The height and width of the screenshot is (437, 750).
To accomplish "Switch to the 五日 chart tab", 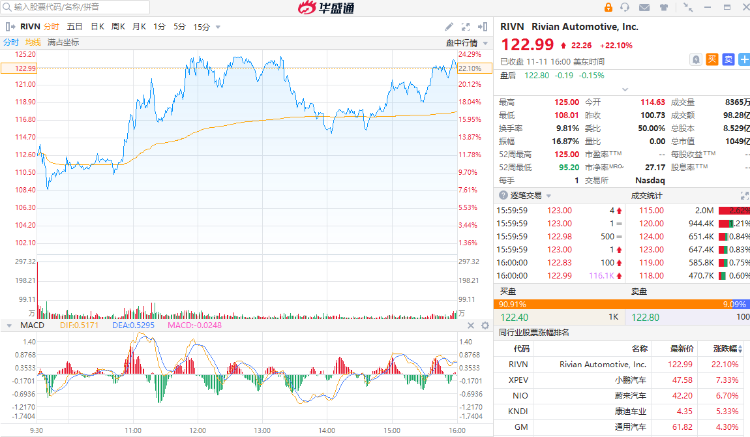I will [x=75, y=27].
